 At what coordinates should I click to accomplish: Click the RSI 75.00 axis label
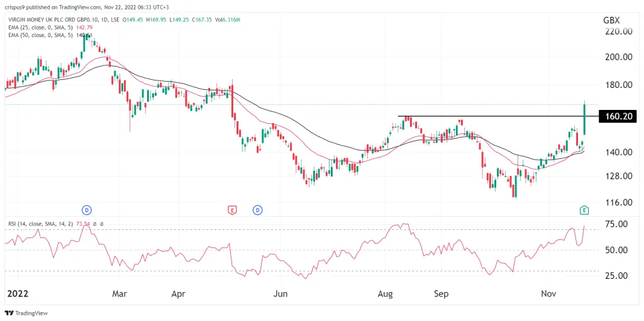[616, 224]
